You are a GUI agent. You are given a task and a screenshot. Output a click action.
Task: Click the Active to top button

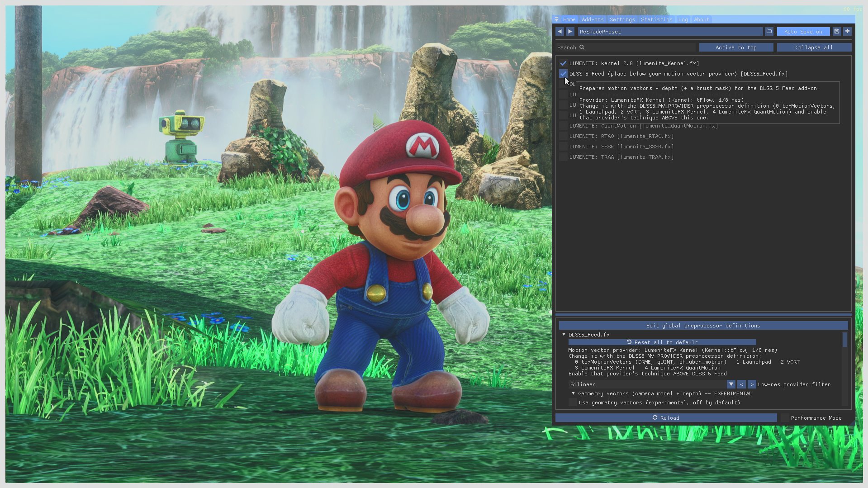[736, 47]
